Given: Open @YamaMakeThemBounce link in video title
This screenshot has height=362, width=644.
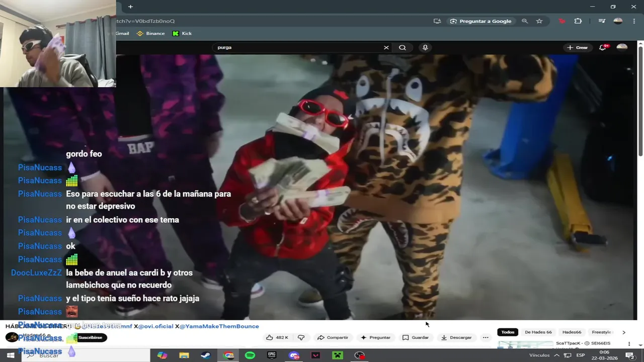Looking at the screenshot, I should [219, 326].
